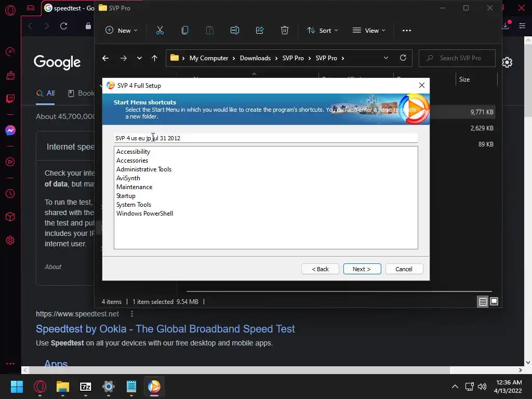Open the Apps sublink under Speedtest
The width and height of the screenshot is (532, 399).
click(x=56, y=363)
